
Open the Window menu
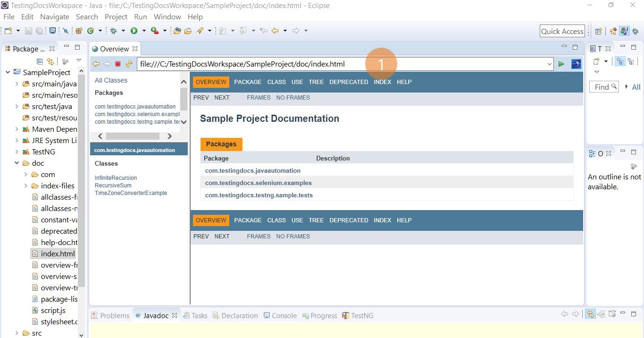click(167, 17)
